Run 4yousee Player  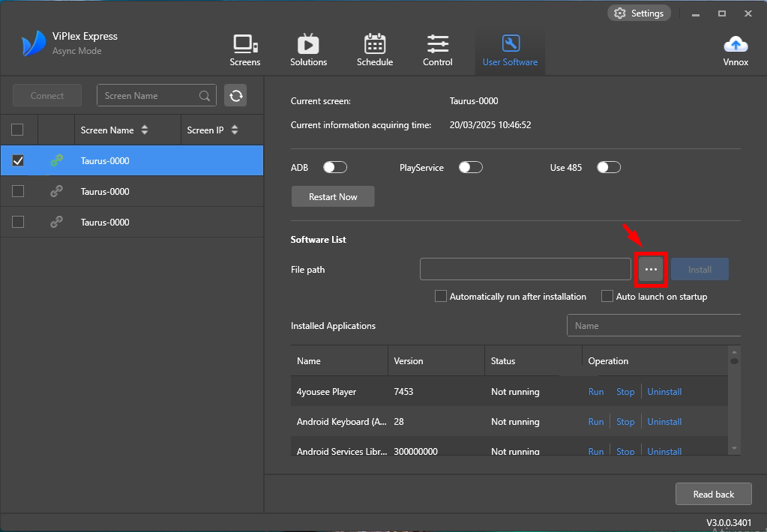coord(596,392)
